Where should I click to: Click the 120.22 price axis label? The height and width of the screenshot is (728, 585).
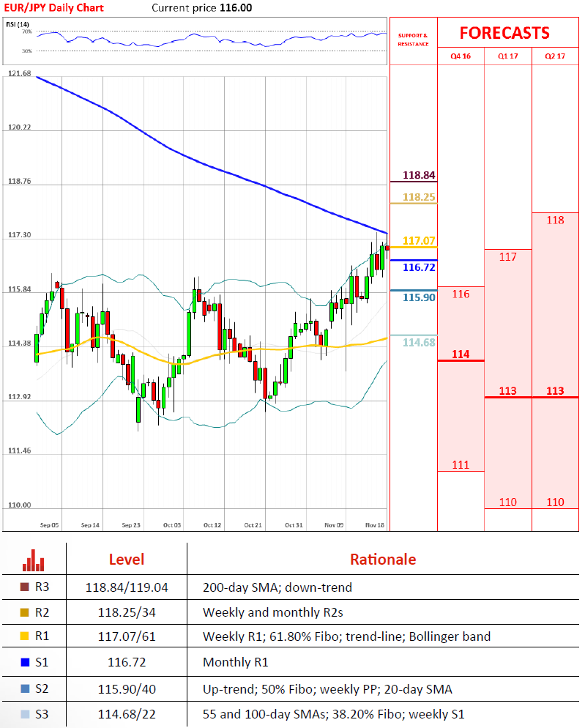point(20,127)
